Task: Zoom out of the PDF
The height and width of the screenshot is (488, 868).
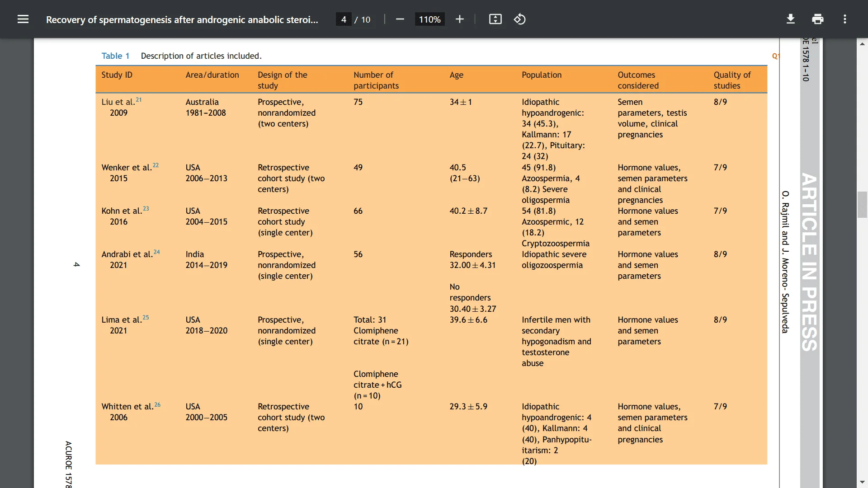Action: point(400,19)
